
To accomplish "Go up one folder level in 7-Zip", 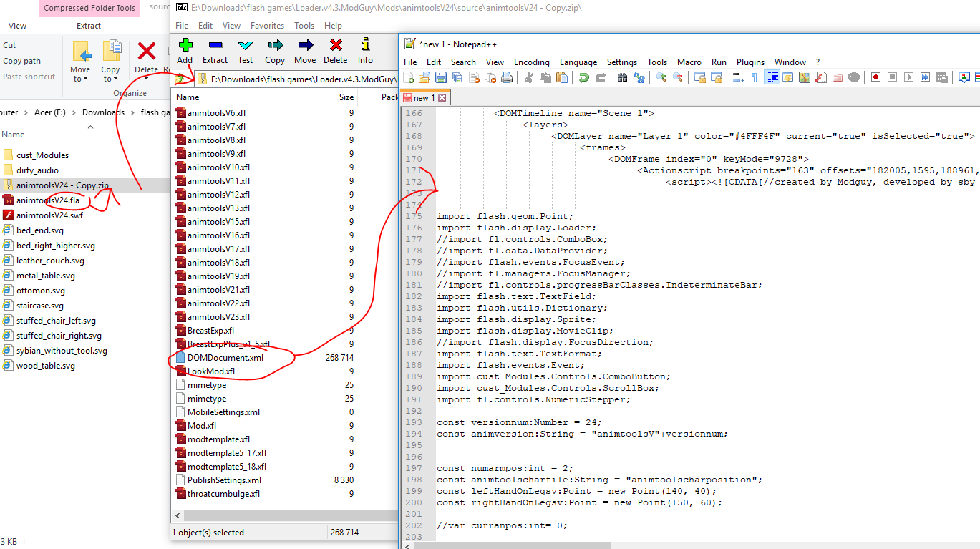I will pos(180,79).
